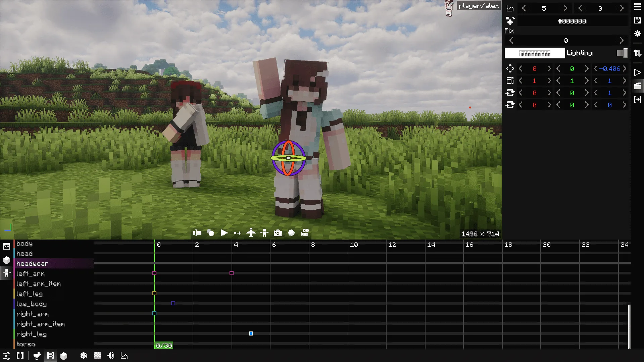This screenshot has width=644, height=362.
Task: Increase the blue translate Z value arrow
Action: tap(625, 69)
